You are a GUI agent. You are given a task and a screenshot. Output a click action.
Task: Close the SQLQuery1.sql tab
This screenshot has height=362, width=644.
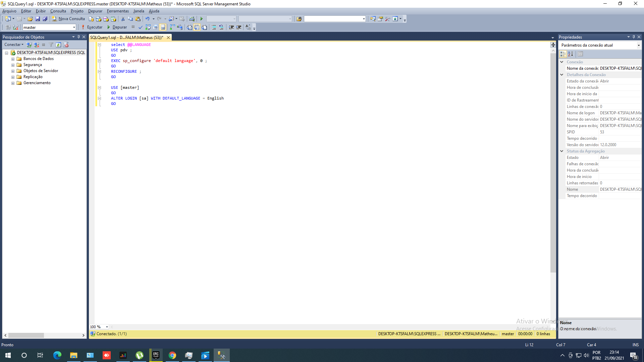[x=168, y=38]
